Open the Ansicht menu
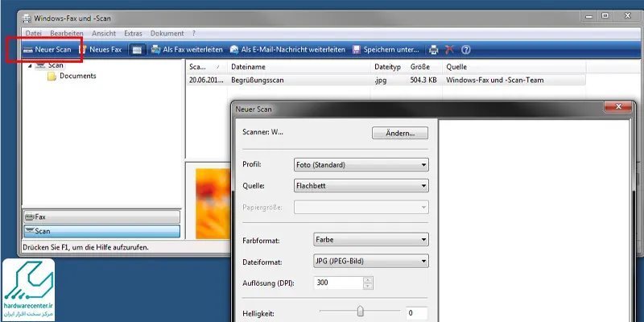This screenshot has height=322, width=644. pyautogui.click(x=104, y=33)
